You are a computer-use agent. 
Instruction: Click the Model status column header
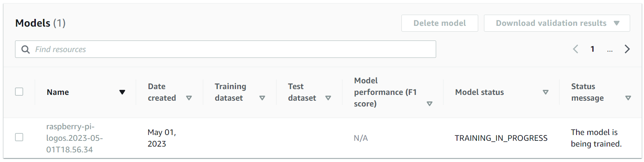click(479, 92)
